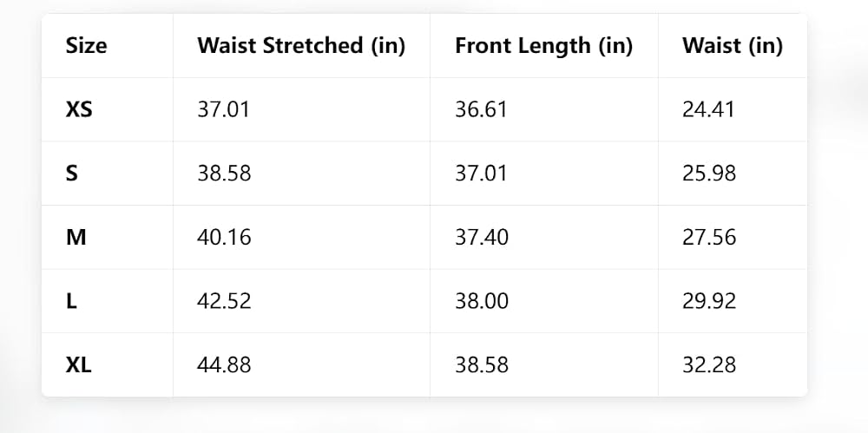This screenshot has width=868, height=433.
Task: Click the 38.00 front length cell
Action: [x=482, y=301]
